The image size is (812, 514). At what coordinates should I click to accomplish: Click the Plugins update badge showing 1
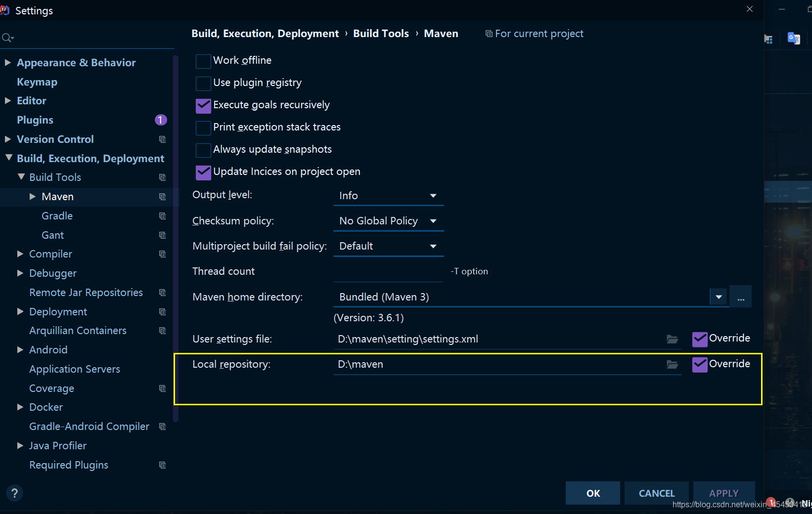pos(161,120)
